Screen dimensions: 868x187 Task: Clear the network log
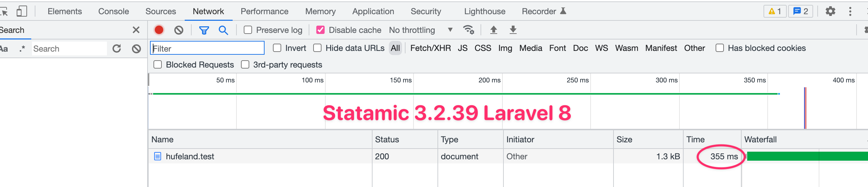179,30
